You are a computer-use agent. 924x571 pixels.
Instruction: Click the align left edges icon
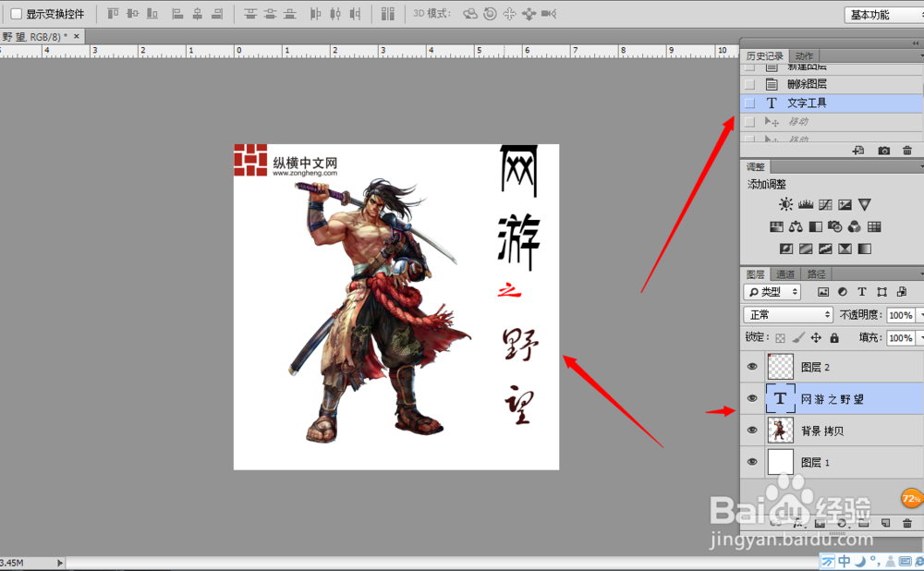point(177,14)
